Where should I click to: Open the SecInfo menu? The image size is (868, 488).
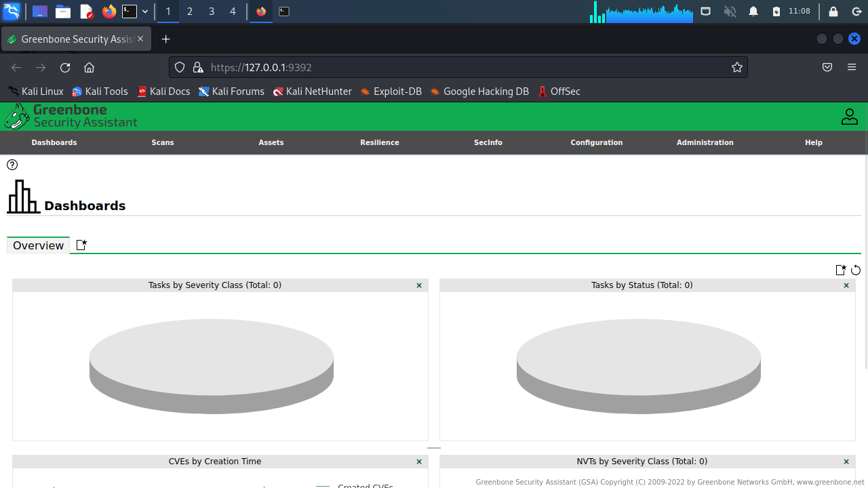point(488,142)
